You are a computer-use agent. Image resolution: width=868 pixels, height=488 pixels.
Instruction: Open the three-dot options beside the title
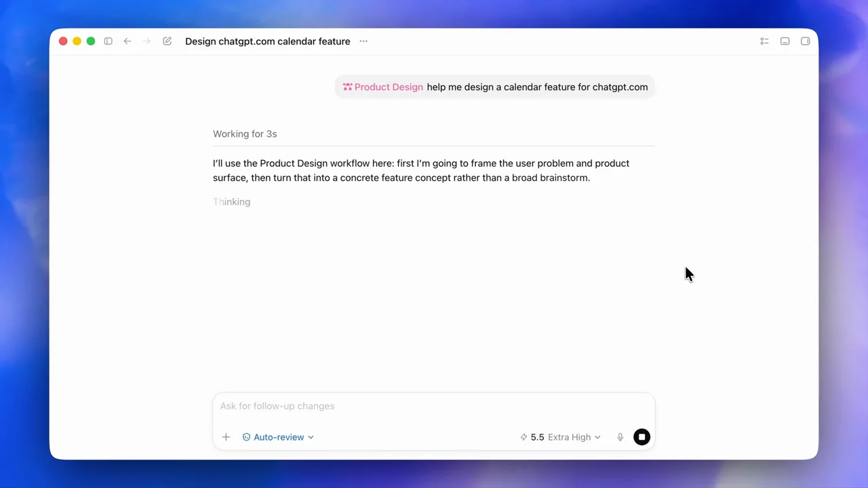tap(363, 41)
